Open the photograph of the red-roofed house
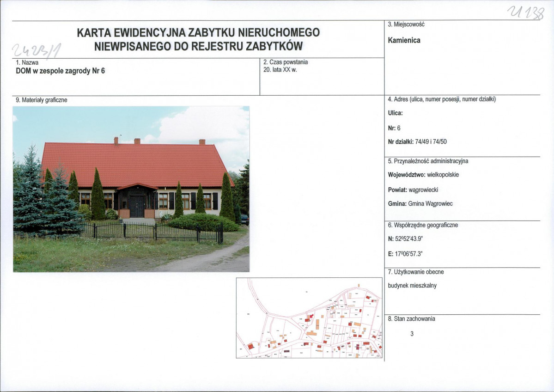The height and width of the screenshot is (392, 554). point(131,189)
